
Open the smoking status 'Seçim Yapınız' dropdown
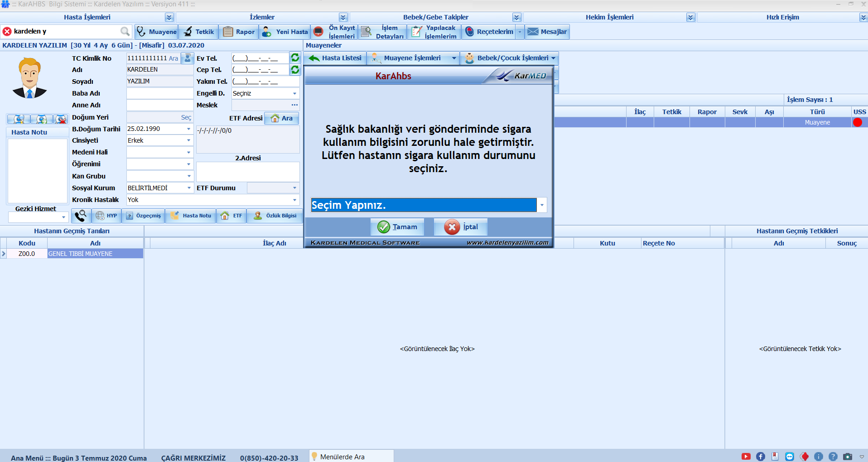[x=542, y=205]
